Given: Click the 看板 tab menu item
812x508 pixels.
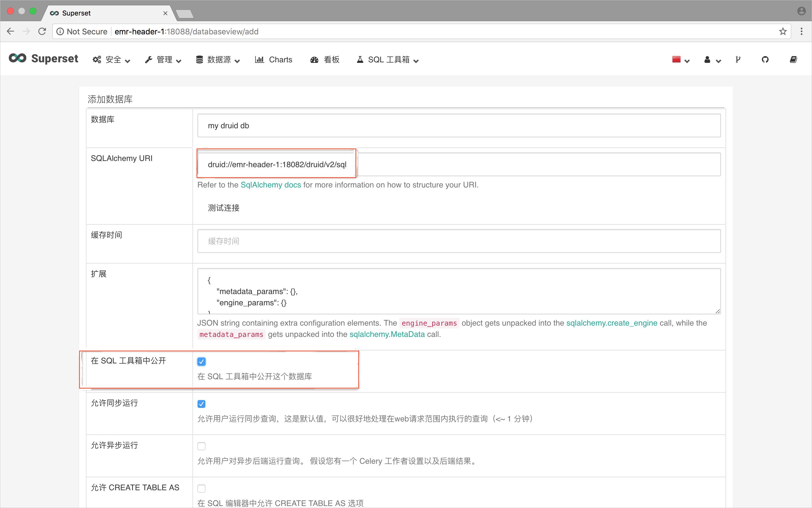Looking at the screenshot, I should (x=326, y=59).
